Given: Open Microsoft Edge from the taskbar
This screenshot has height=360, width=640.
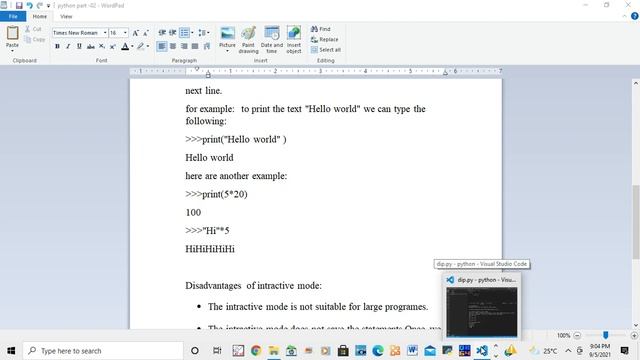Looking at the screenshot, I should 378,351.
